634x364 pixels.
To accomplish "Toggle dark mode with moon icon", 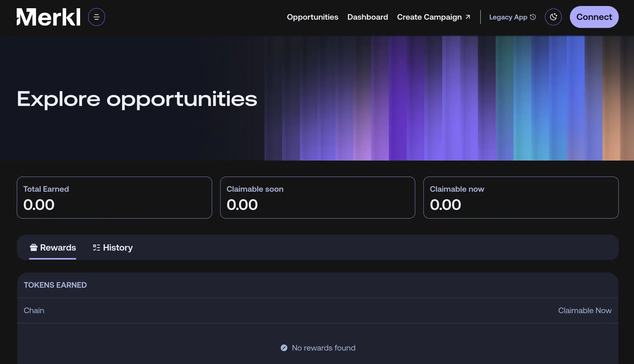I will click(553, 17).
